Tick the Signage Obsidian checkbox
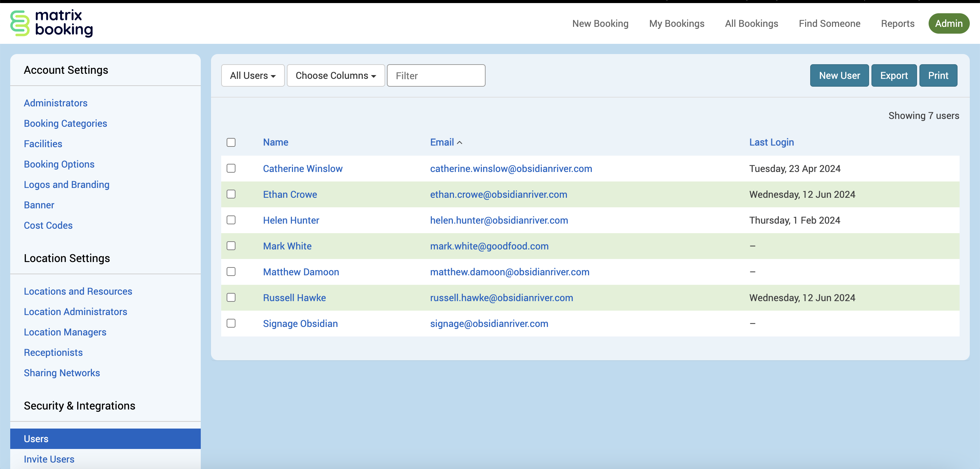Image resolution: width=980 pixels, height=469 pixels. point(231,323)
